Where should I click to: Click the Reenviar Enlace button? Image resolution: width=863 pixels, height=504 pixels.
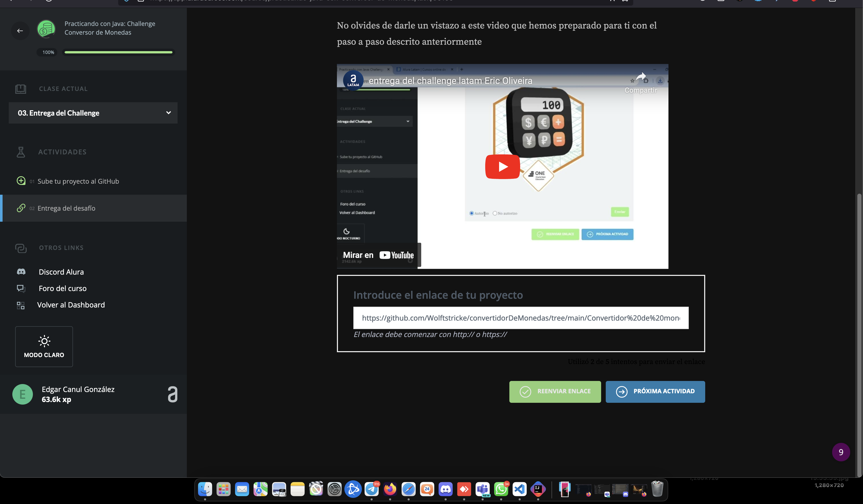(x=555, y=392)
